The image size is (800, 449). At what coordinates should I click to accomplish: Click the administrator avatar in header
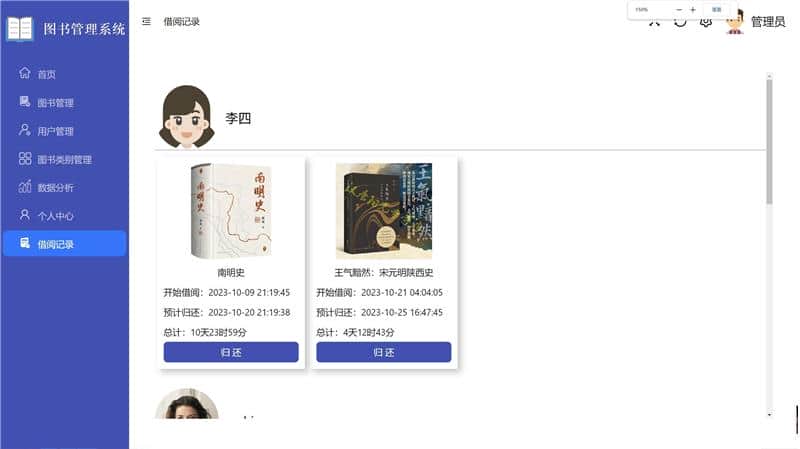tap(735, 22)
